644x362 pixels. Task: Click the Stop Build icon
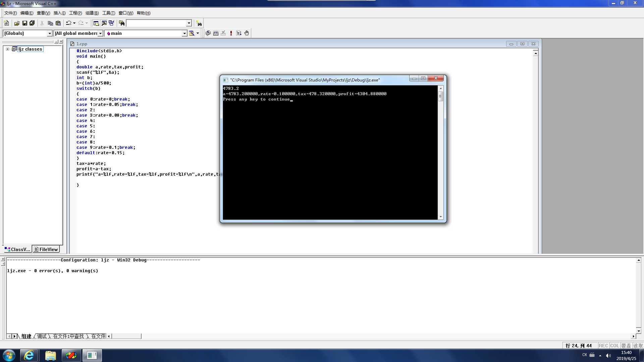coord(223,33)
